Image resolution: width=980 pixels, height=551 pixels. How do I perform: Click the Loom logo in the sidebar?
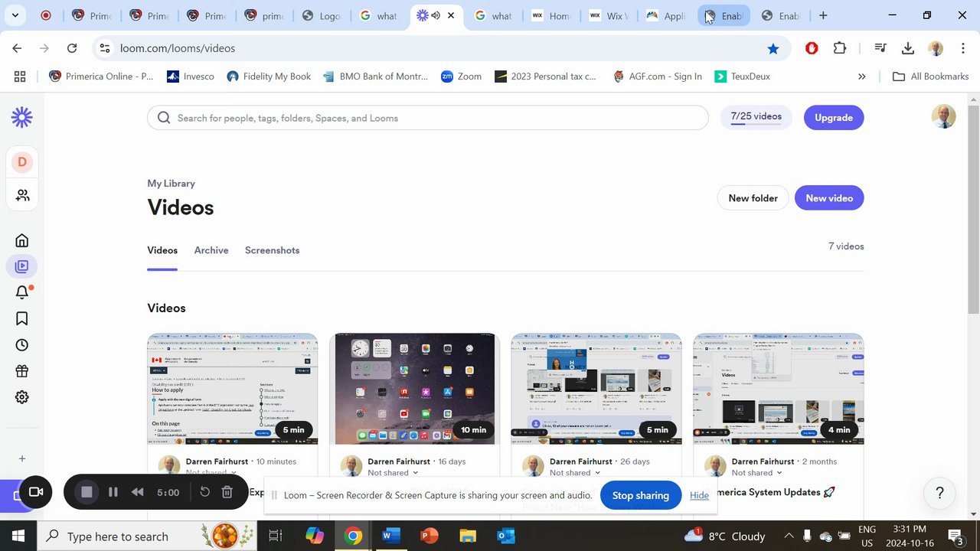[21, 117]
